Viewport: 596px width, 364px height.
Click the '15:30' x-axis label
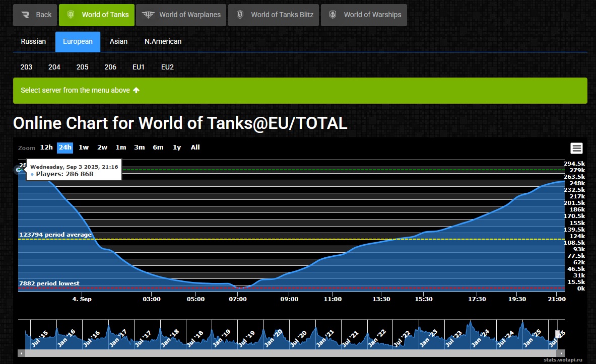(424, 299)
